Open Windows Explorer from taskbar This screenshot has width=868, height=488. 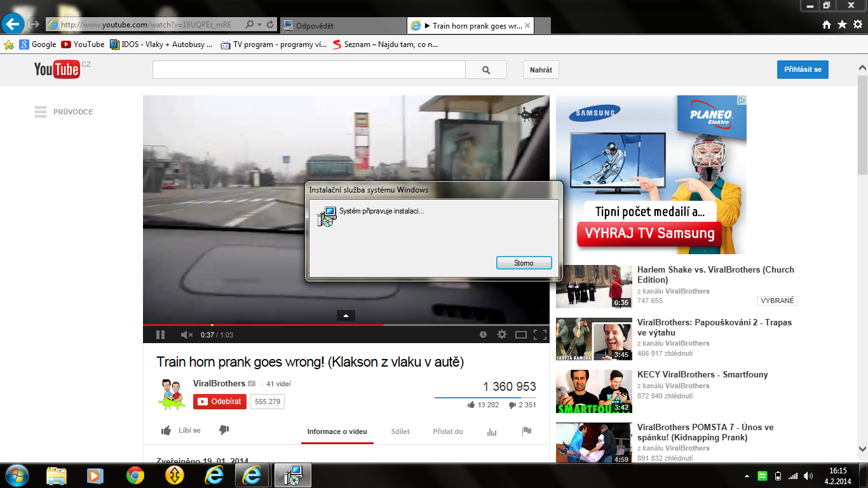57,475
